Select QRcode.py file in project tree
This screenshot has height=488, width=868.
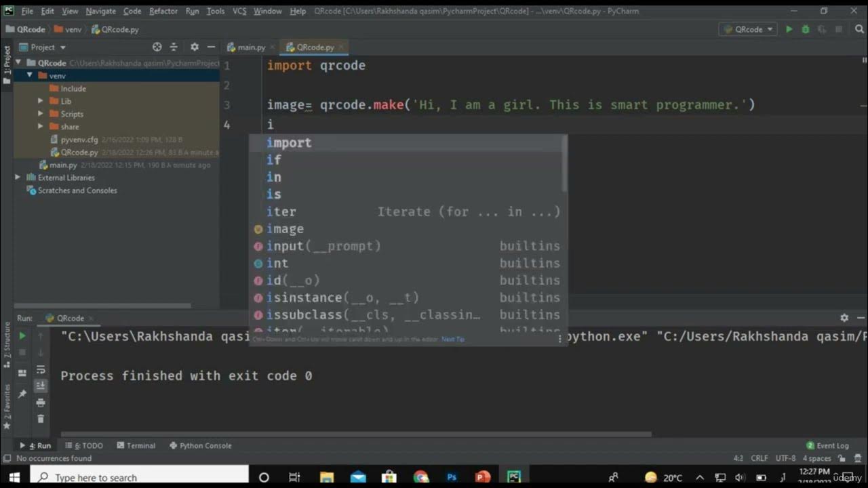(x=79, y=152)
